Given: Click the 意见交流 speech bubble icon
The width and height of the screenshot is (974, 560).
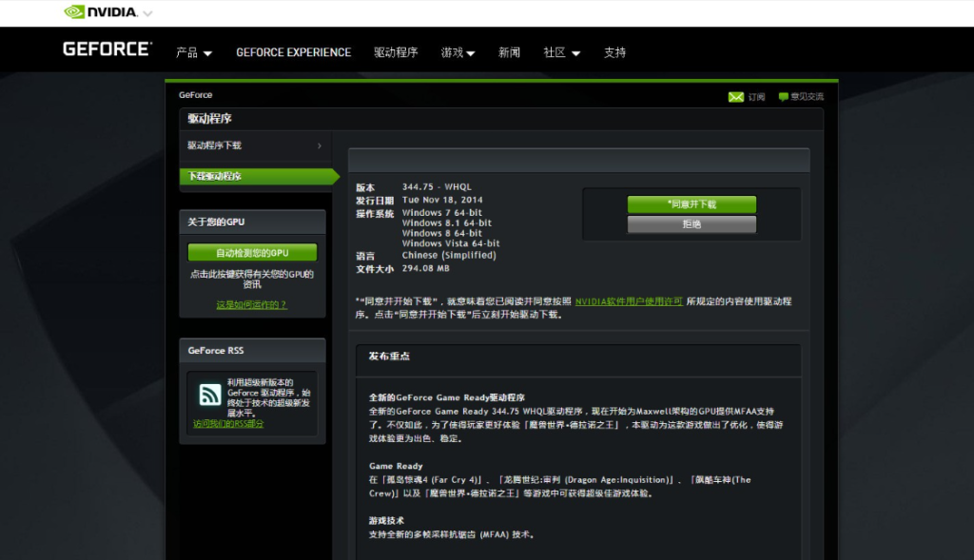Looking at the screenshot, I should (x=784, y=96).
